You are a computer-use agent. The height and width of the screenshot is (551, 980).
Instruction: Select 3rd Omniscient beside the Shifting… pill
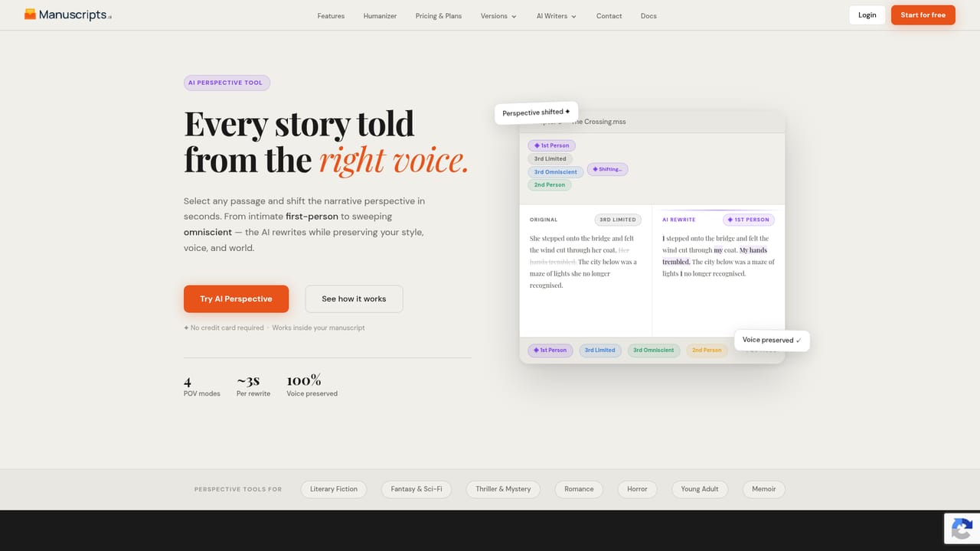(x=556, y=172)
